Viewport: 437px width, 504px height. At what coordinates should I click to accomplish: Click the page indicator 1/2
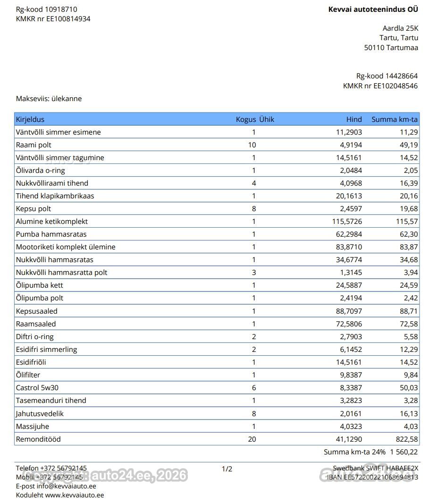pos(227,469)
